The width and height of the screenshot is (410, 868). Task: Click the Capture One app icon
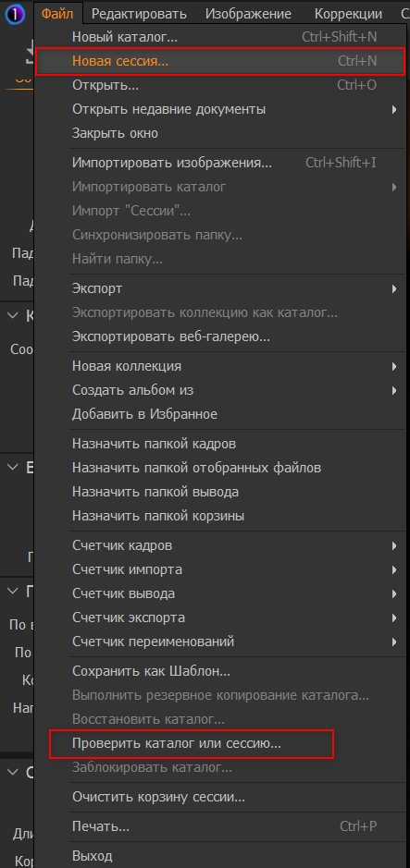[x=15, y=14]
